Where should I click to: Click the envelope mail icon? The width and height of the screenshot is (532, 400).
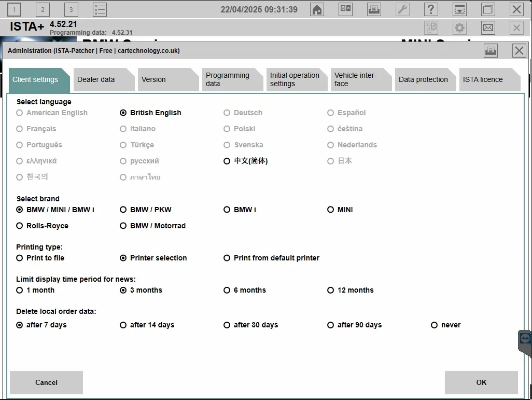point(488,27)
